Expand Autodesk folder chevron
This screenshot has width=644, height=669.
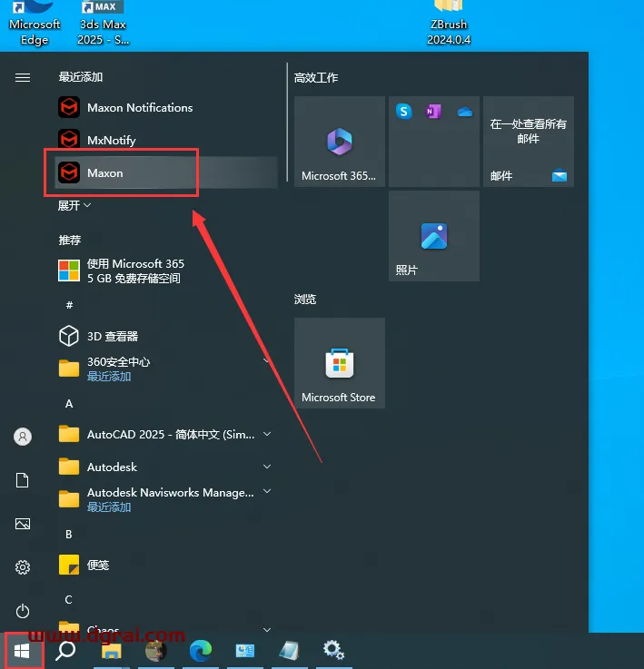point(267,467)
